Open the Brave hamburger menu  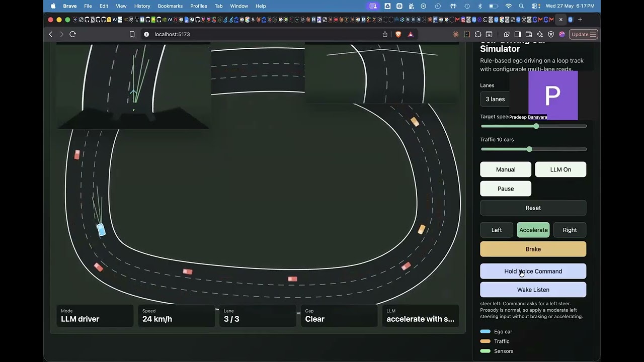tap(593, 34)
